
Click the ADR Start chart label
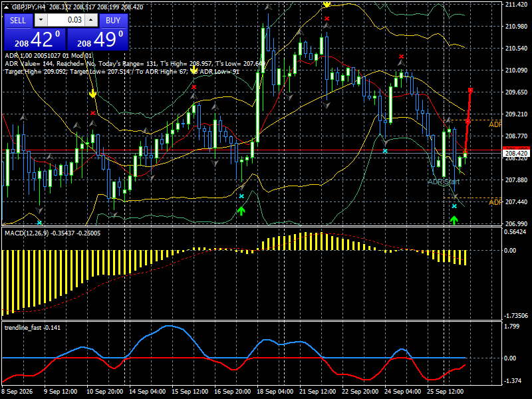pos(444,182)
